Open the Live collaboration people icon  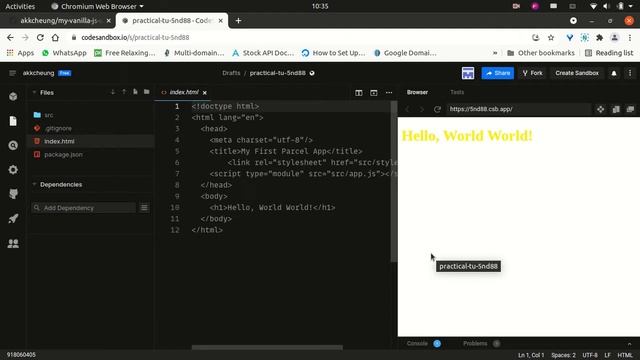click(x=13, y=244)
